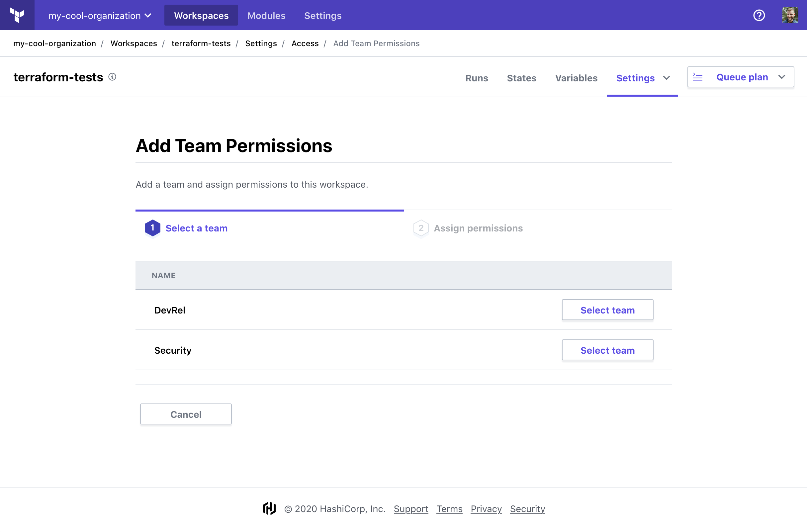The image size is (807, 532).
Task: Switch to the Variables tab
Action: (576, 78)
